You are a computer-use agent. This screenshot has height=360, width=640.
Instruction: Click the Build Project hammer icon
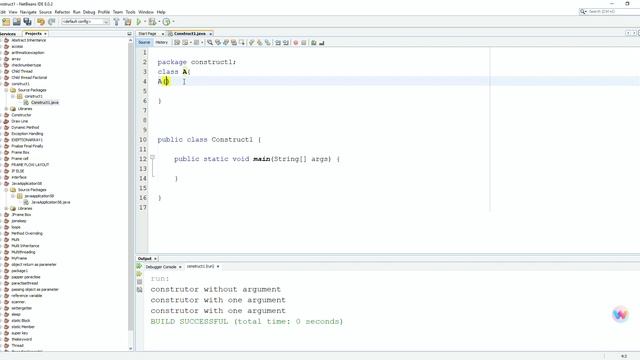tap(117, 22)
